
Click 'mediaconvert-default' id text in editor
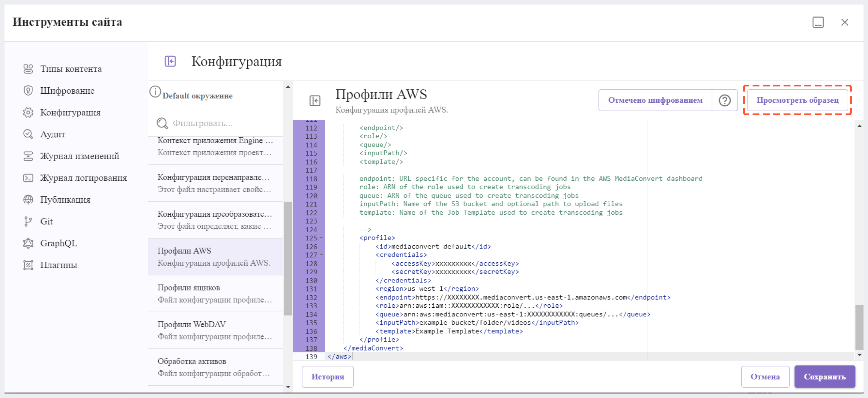[x=431, y=246]
